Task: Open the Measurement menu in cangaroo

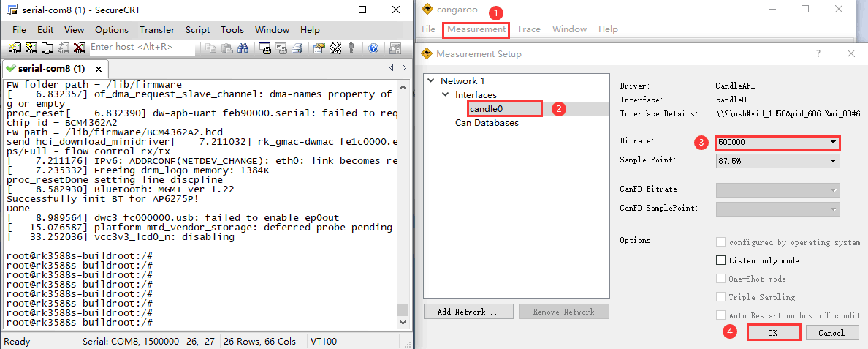Action: coord(476,29)
